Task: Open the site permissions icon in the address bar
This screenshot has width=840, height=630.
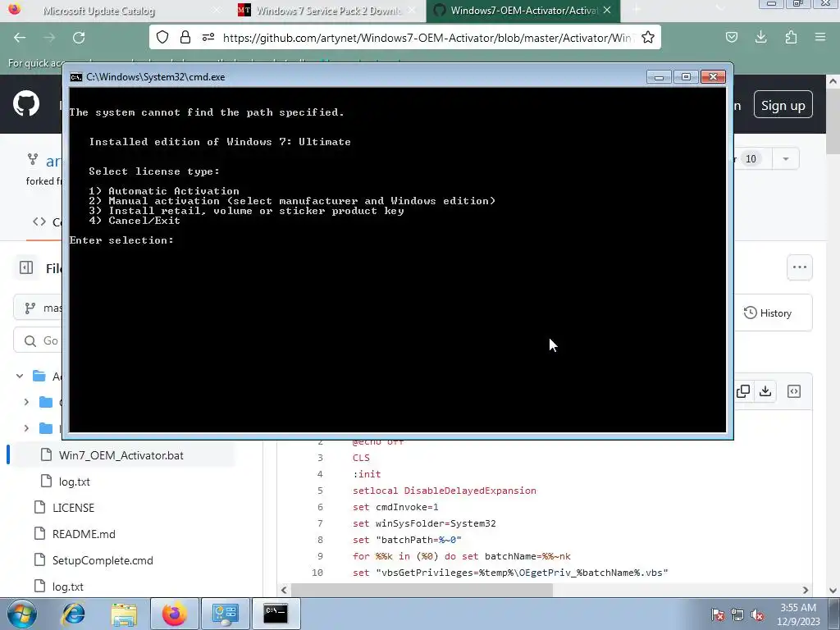Action: point(208,37)
